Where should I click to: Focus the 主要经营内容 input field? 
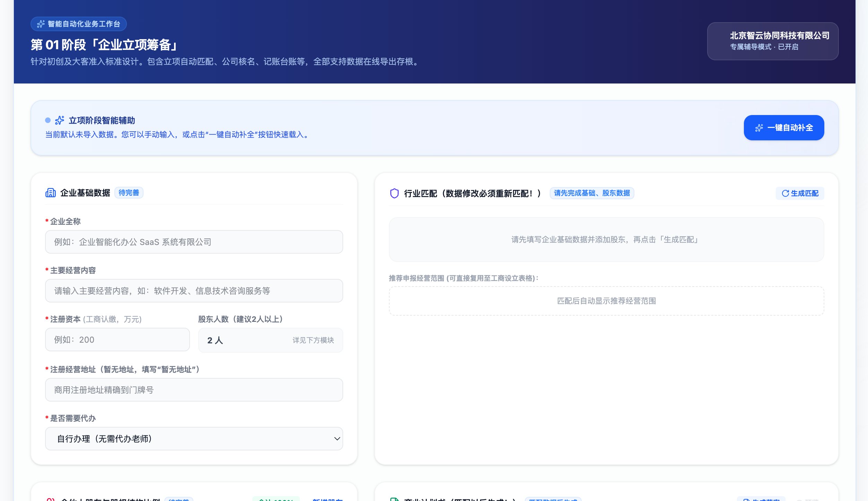pos(194,291)
